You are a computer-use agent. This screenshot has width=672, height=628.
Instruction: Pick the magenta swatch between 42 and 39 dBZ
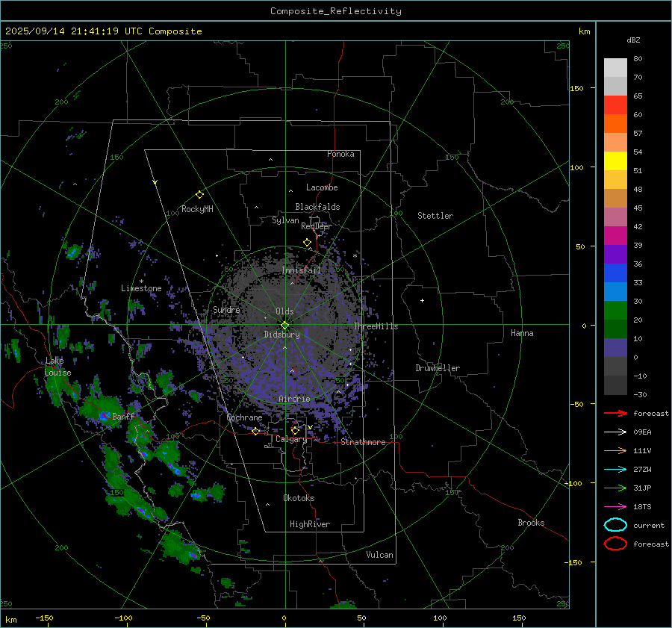point(615,236)
